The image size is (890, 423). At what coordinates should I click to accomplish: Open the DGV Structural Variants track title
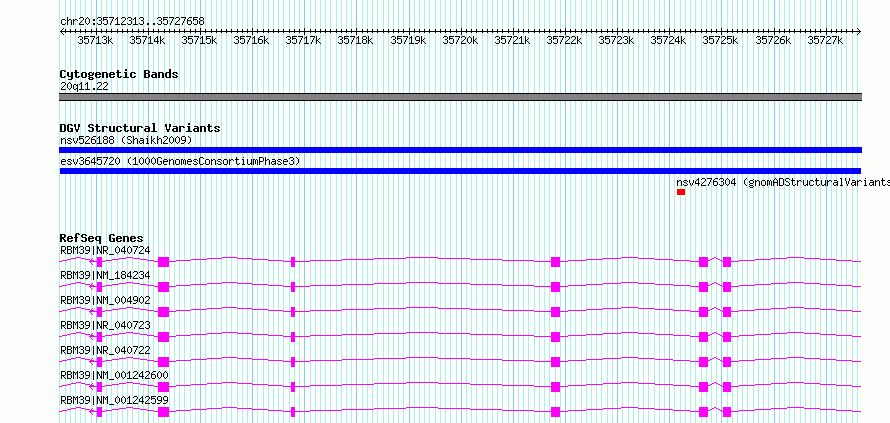pos(140,128)
